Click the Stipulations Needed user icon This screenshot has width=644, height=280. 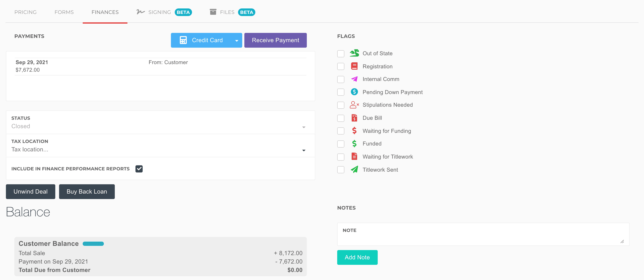[x=354, y=105]
